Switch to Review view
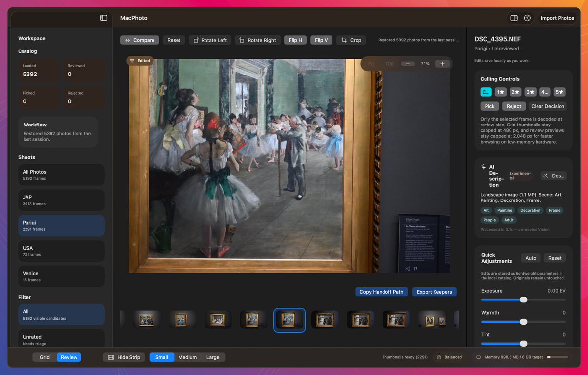Viewport: 588px width, 375px height. [69, 357]
